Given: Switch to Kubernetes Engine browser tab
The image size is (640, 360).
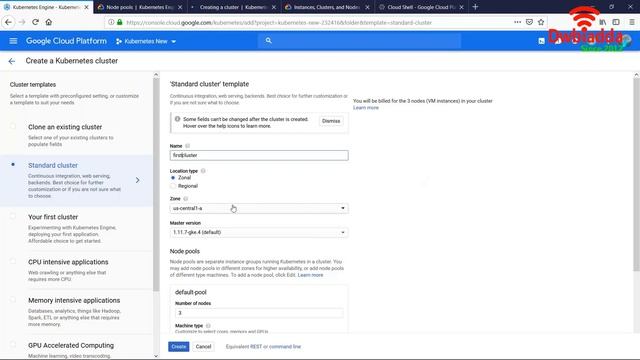Looking at the screenshot, I should pos(46,7).
